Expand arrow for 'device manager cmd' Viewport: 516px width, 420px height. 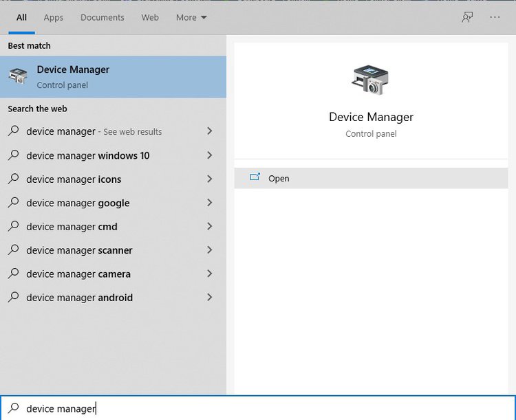coord(210,226)
